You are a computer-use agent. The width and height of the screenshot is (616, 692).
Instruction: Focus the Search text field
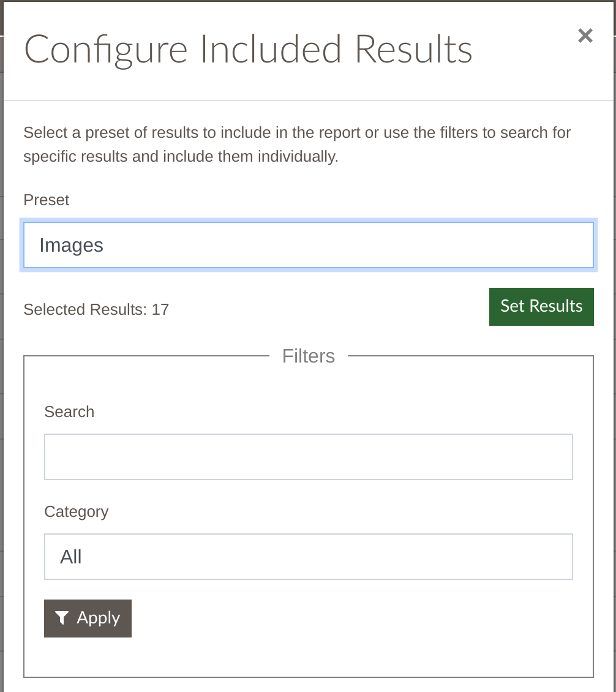coord(309,457)
